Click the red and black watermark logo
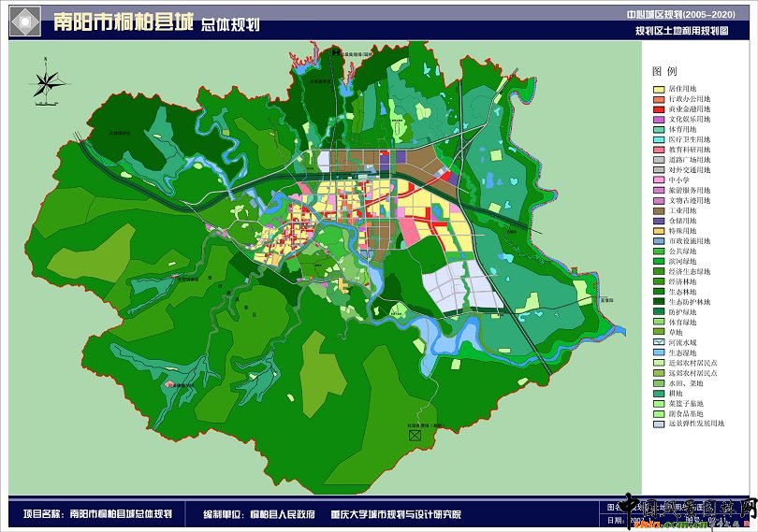The image size is (758, 532). [688, 511]
